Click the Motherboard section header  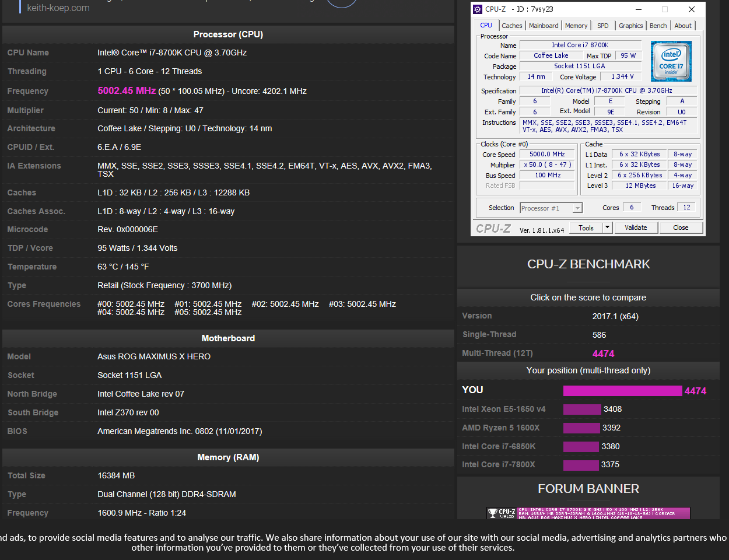point(228,338)
